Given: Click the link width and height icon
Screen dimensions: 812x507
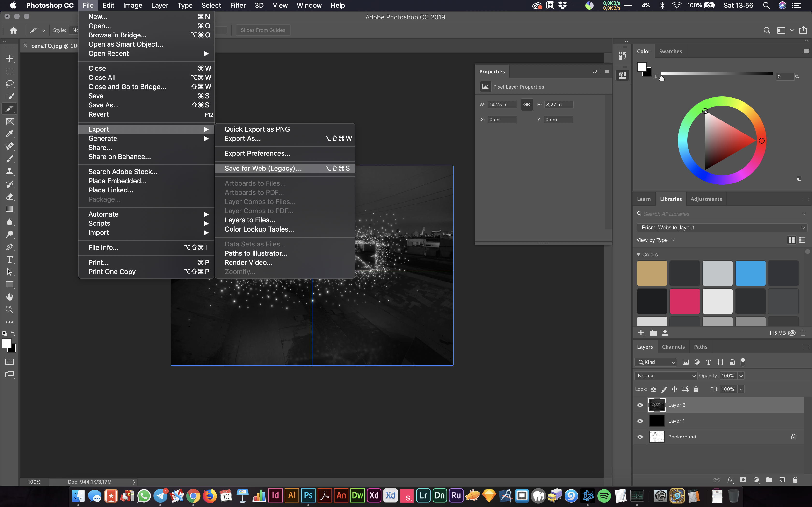Looking at the screenshot, I should click(527, 105).
